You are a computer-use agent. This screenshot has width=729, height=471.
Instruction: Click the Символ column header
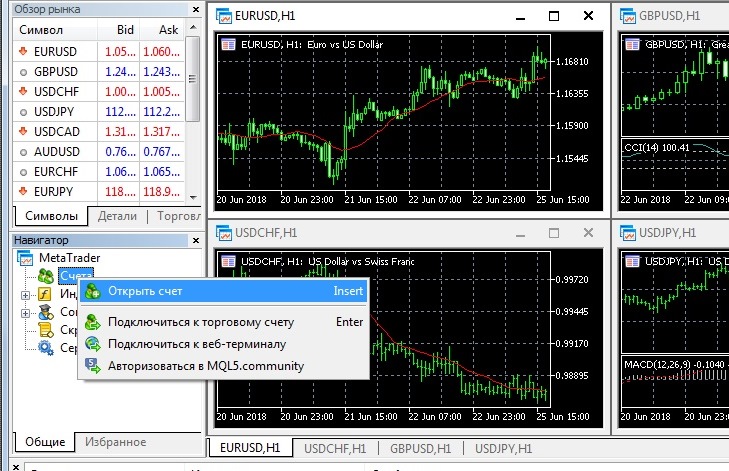point(55,30)
